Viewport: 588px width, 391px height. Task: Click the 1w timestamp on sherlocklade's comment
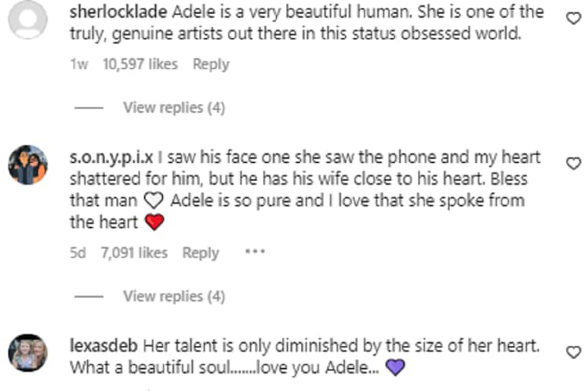[78, 64]
